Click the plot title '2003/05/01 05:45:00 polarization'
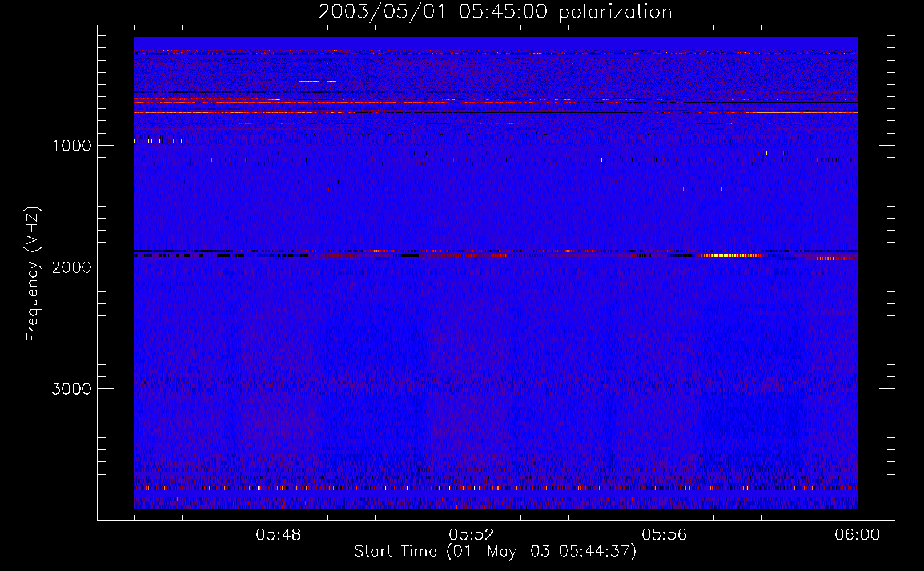924x571 pixels. coord(495,12)
